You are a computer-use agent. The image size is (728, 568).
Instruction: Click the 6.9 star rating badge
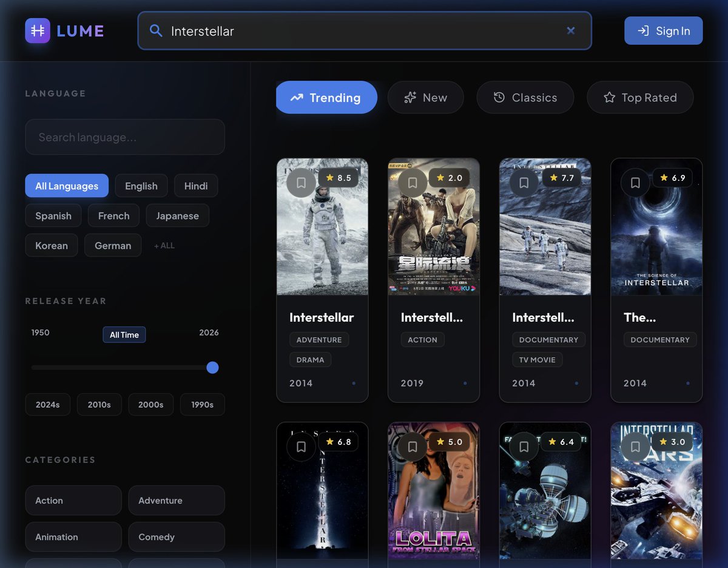click(672, 178)
